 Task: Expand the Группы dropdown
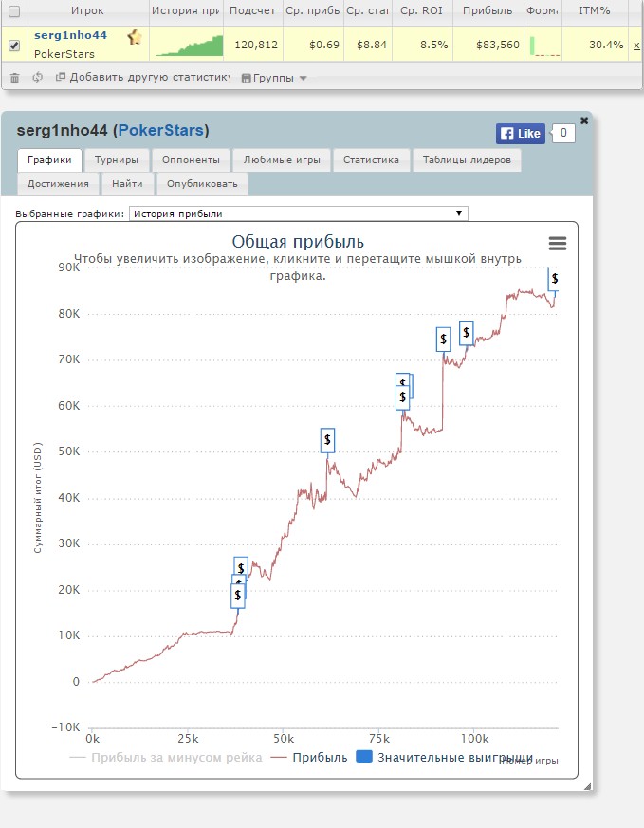274,78
